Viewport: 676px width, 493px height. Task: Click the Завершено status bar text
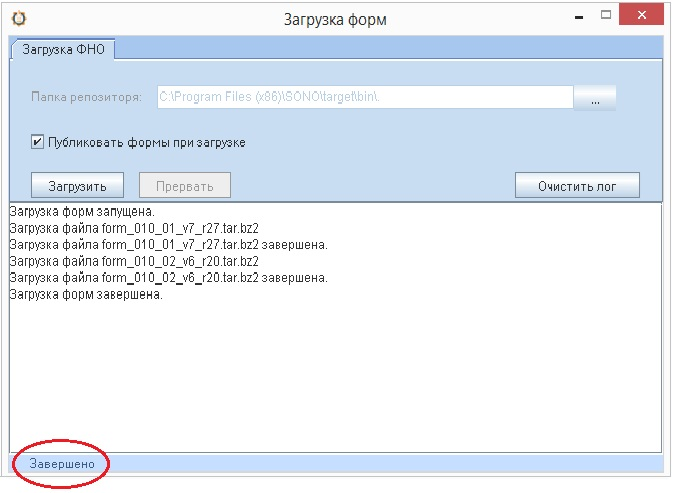coord(62,464)
